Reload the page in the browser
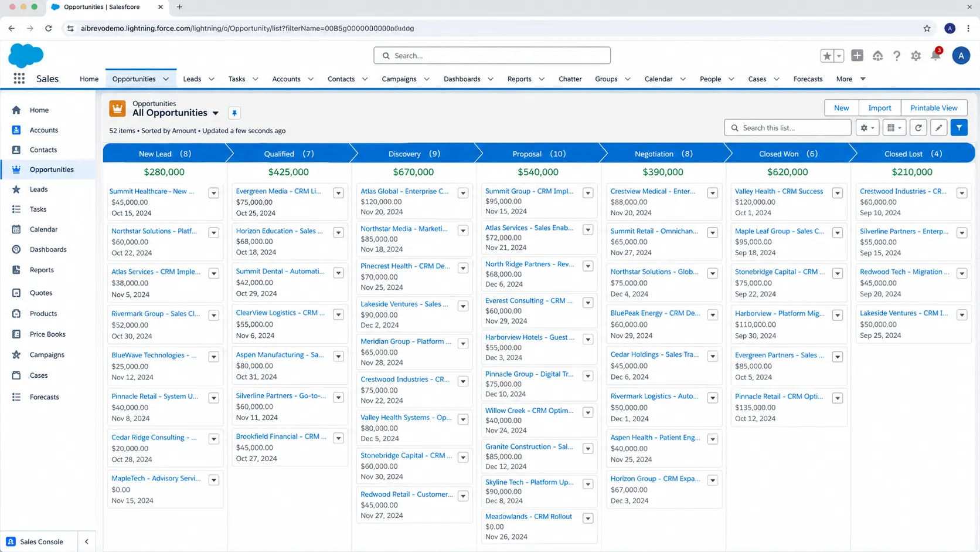 tap(49, 28)
